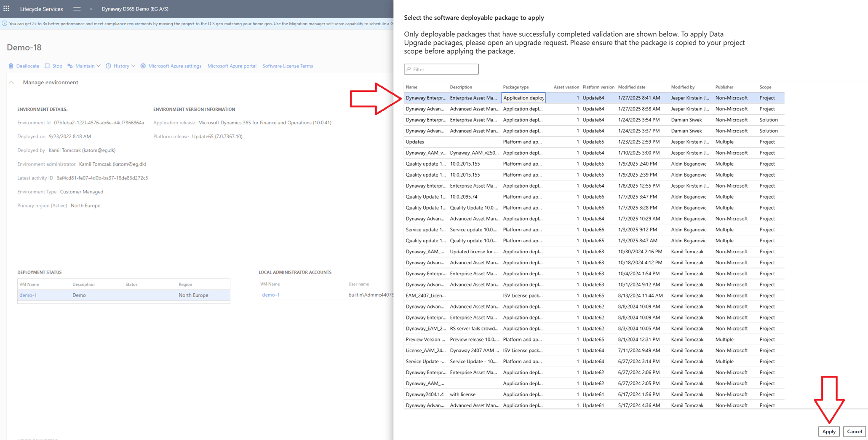This screenshot has width=868, height=440.
Task: Open the demo-1 VM link
Action: 28,295
